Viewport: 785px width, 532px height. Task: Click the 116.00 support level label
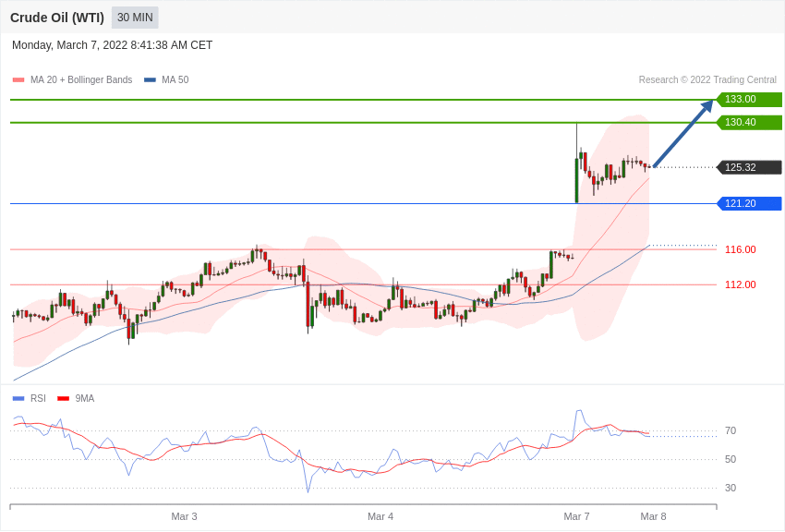(740, 249)
